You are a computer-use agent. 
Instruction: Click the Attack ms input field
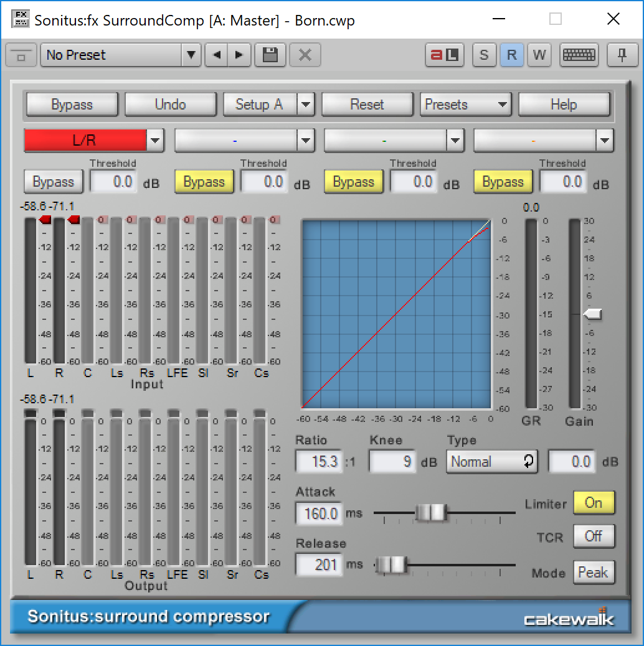319,513
